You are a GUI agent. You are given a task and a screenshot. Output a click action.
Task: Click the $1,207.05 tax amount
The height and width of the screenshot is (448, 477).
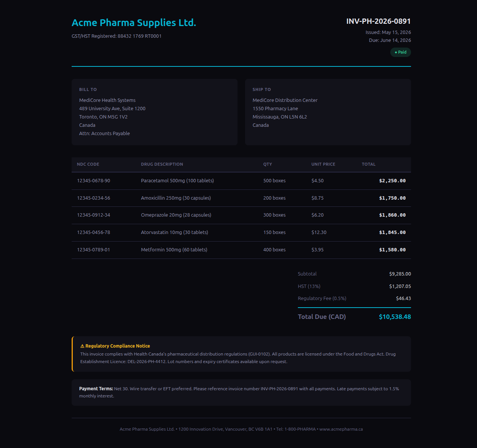400,286
